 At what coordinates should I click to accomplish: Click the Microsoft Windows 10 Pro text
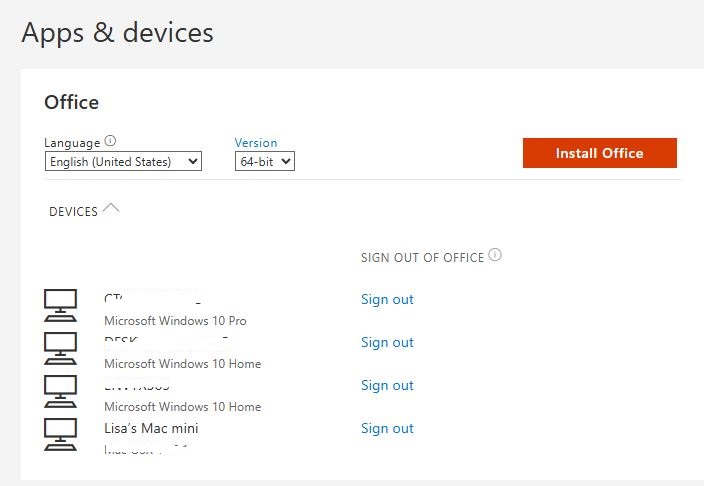(x=175, y=321)
